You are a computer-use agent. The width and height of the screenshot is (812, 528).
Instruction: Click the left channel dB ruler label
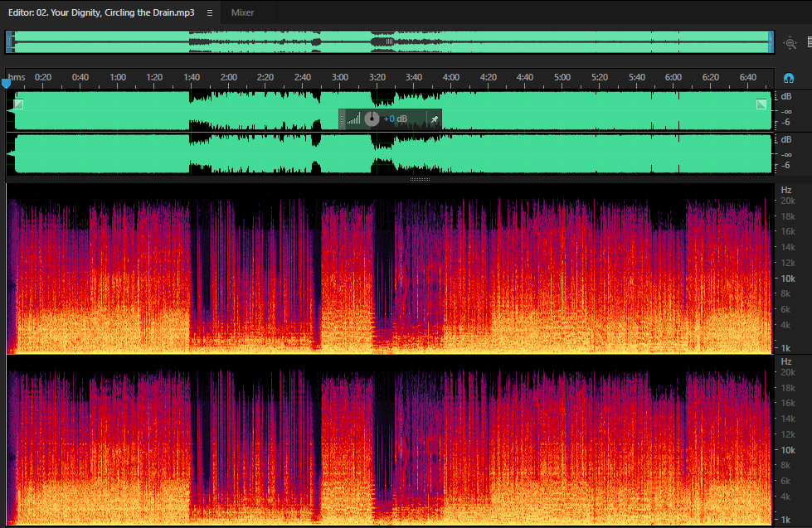[786, 96]
